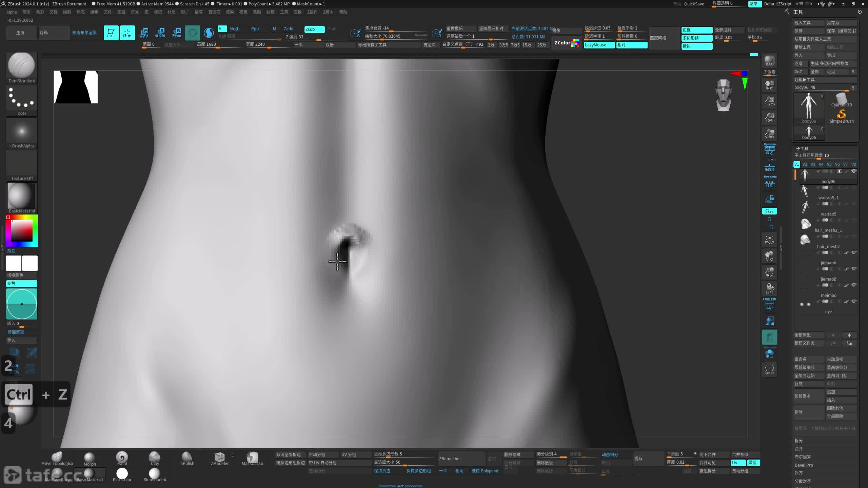Toggle the perspective (透视) view icon
The height and width of the screenshot is (488, 868).
(769, 149)
